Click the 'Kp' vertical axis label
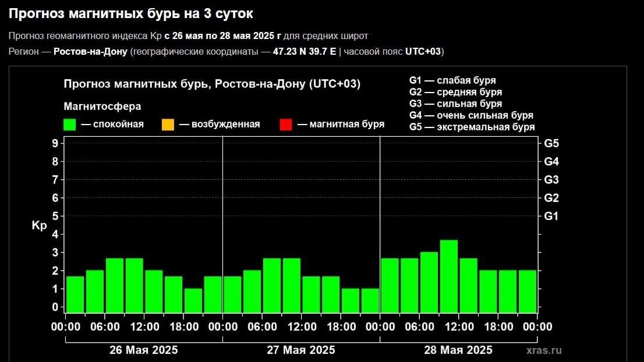This screenshot has height=362, width=644. tap(40, 226)
